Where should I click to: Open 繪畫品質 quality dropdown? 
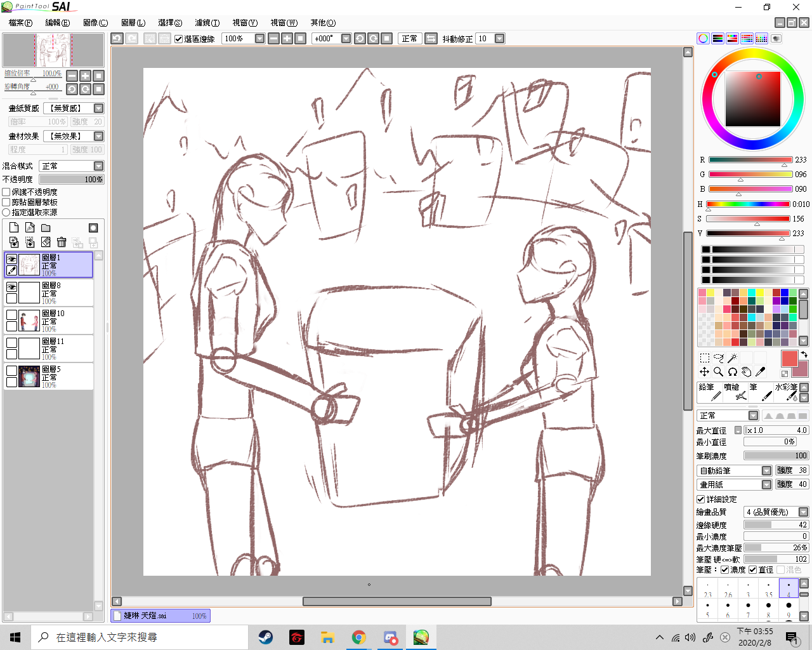pos(776,512)
